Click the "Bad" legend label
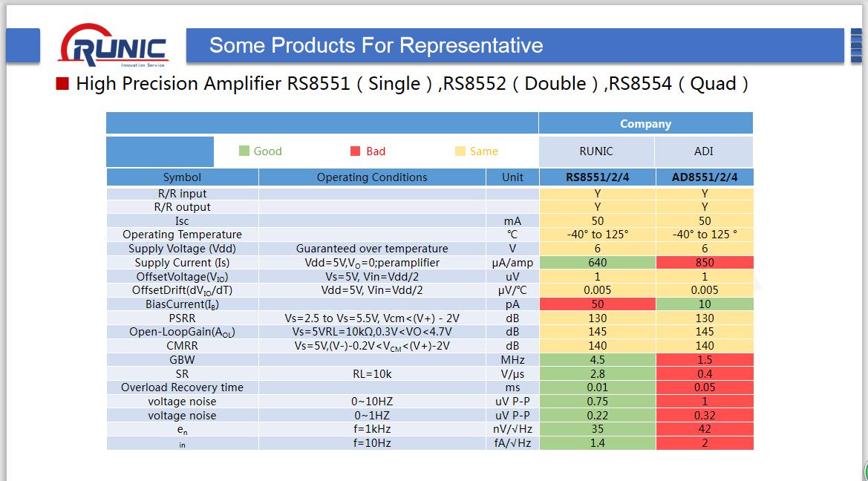 click(x=376, y=151)
